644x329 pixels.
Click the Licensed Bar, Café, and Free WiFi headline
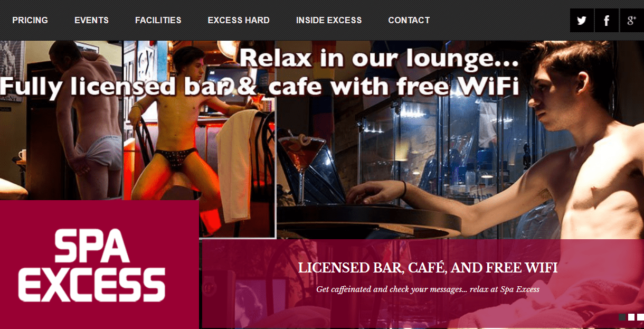428,268
